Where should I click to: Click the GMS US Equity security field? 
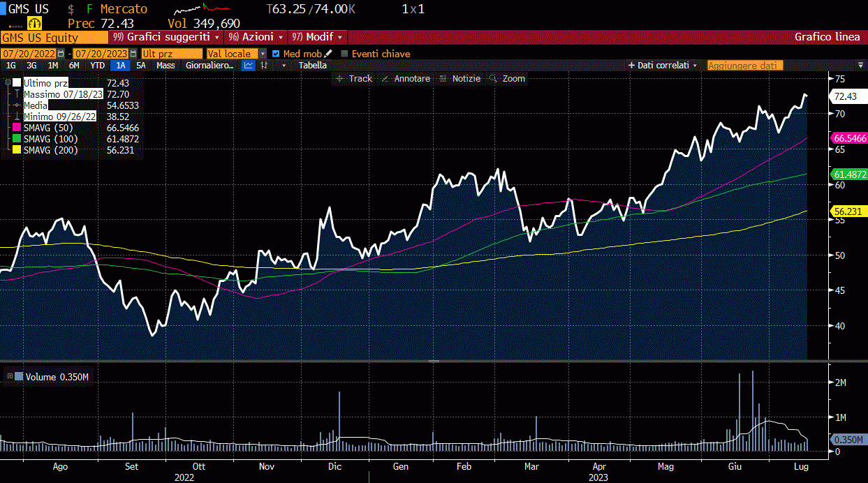(54, 38)
